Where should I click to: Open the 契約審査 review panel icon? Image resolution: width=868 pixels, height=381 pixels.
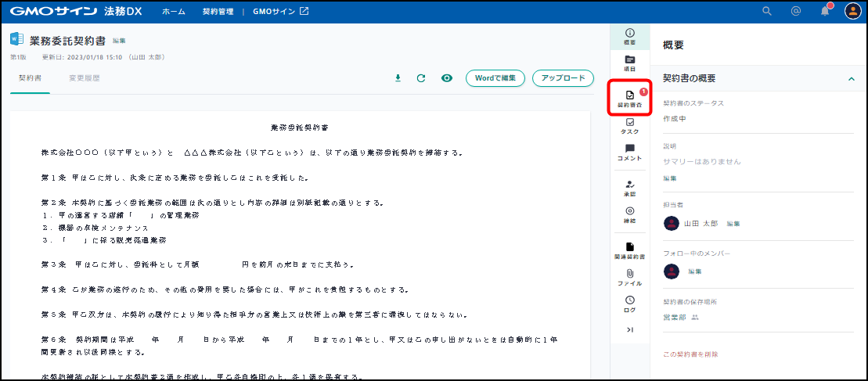point(630,98)
